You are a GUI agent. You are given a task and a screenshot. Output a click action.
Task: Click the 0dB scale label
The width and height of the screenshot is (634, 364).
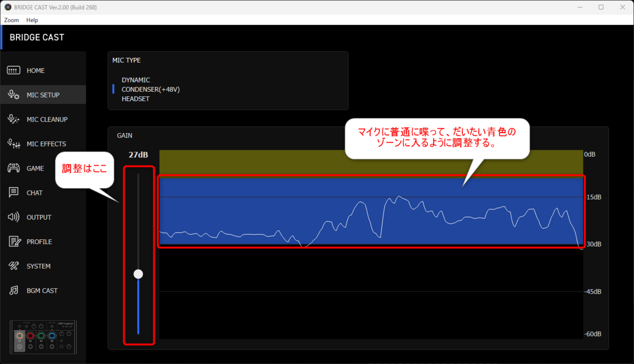(x=590, y=154)
